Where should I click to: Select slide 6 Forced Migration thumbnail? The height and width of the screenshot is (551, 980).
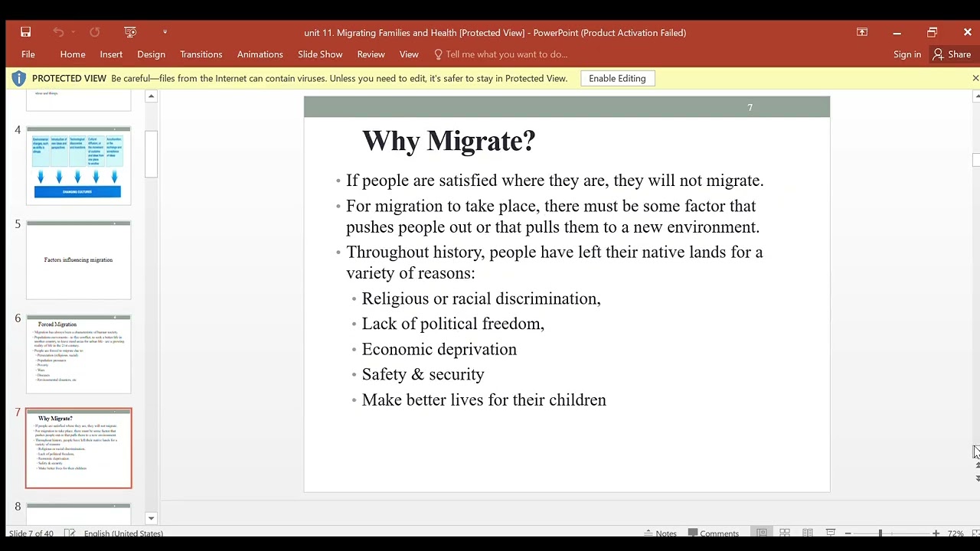coord(78,354)
